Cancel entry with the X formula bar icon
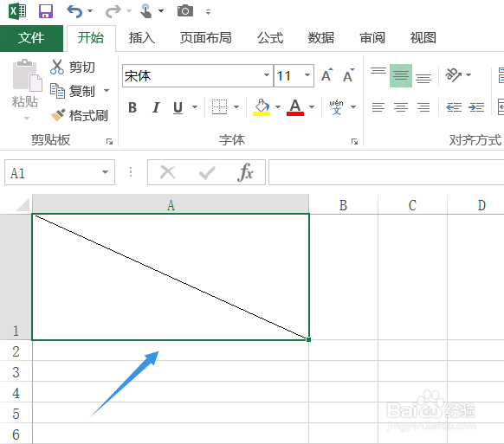The height and width of the screenshot is (444, 504). tap(168, 172)
